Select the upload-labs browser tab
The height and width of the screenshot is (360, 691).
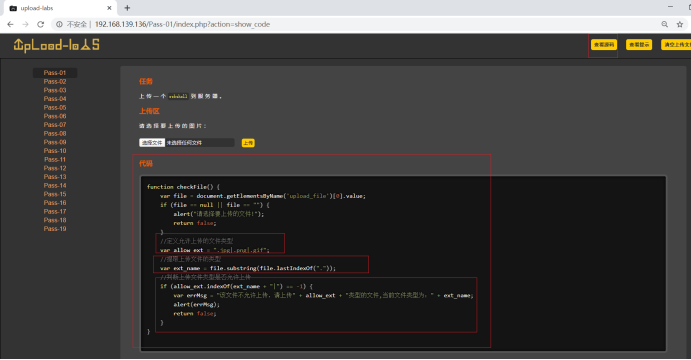60,8
